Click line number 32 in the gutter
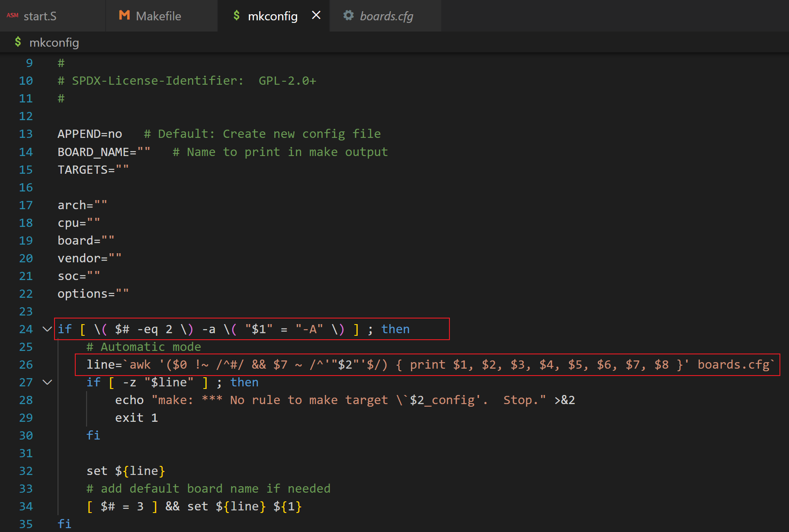Image resolution: width=789 pixels, height=532 pixels. tap(26, 471)
